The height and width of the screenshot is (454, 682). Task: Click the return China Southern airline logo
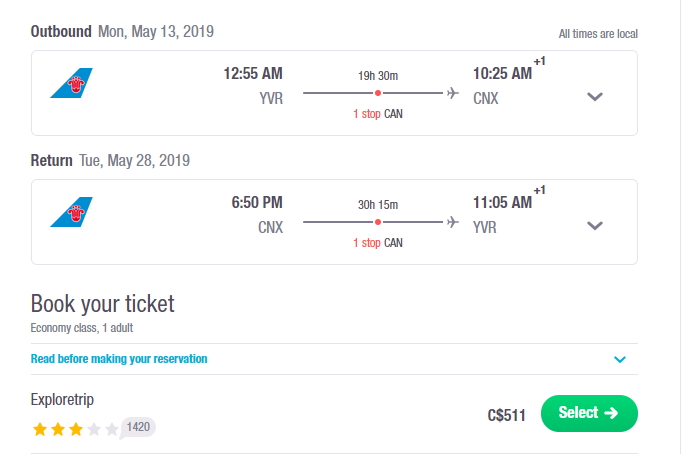tap(71, 212)
